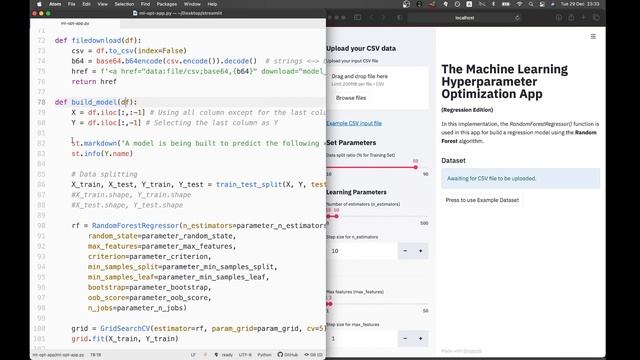Screen dimensions: 640x360
Task: Click the LF line ending selector in the status bar
Action: click(193, 355)
